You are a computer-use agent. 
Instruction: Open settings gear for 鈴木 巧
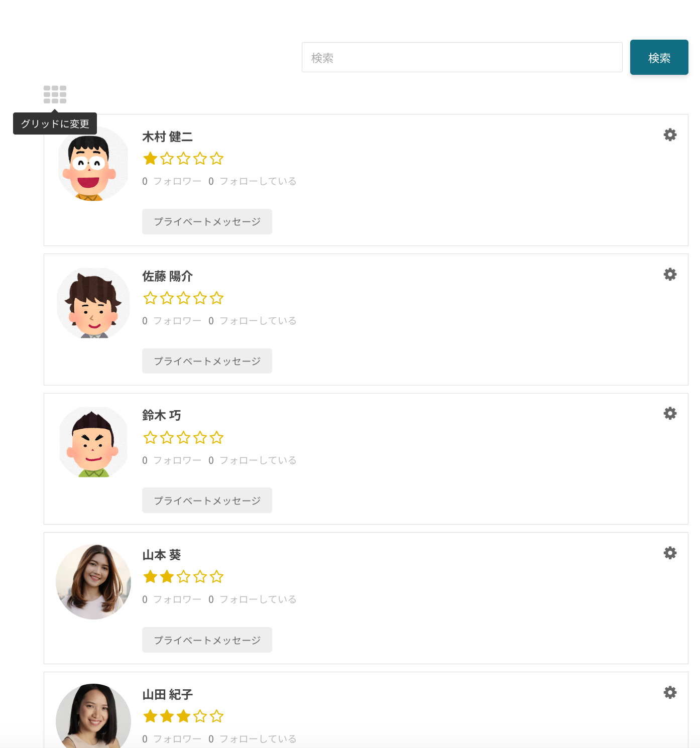click(x=670, y=413)
